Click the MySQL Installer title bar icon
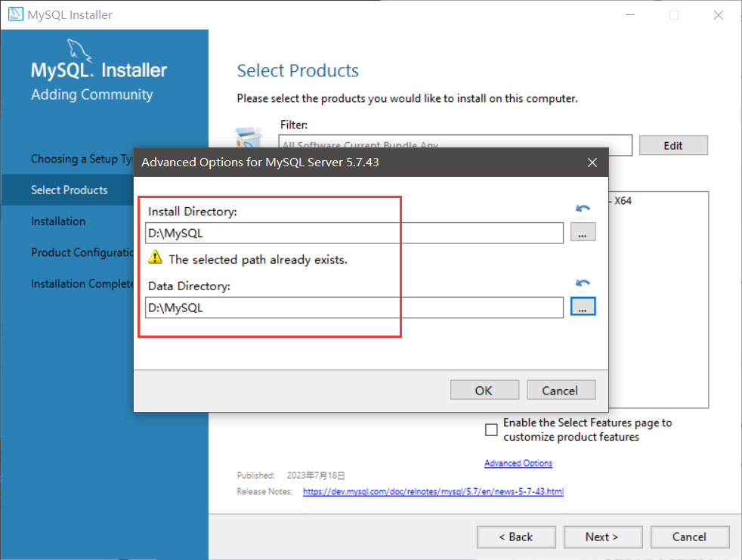 coord(15,14)
